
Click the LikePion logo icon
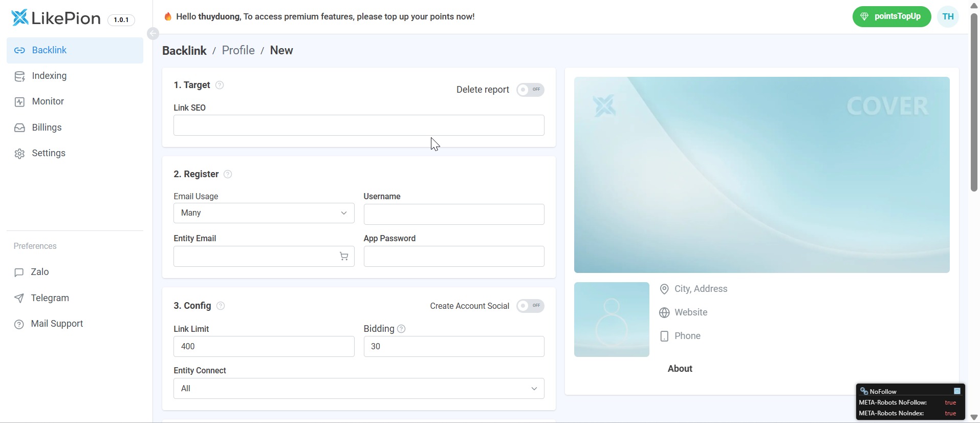point(20,18)
